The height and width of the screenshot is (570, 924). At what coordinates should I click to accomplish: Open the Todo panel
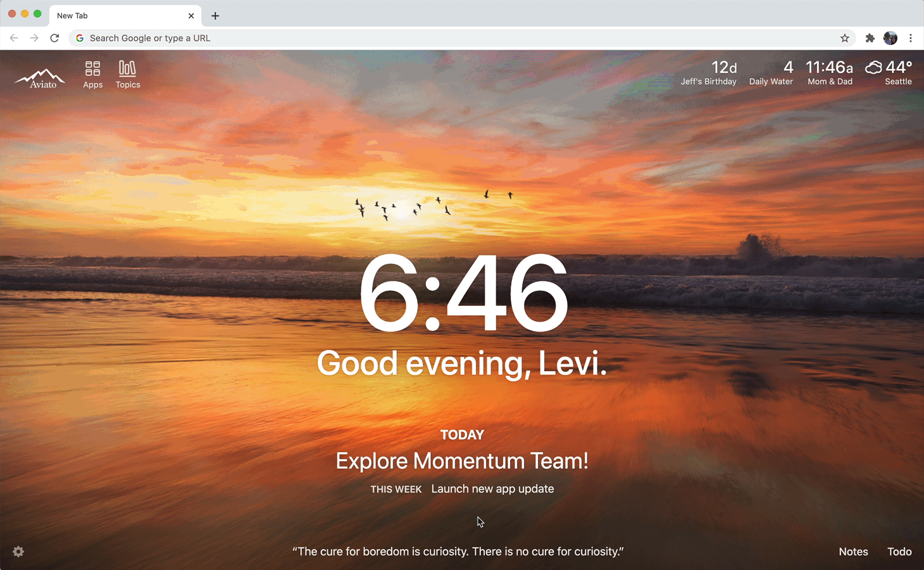(x=899, y=552)
